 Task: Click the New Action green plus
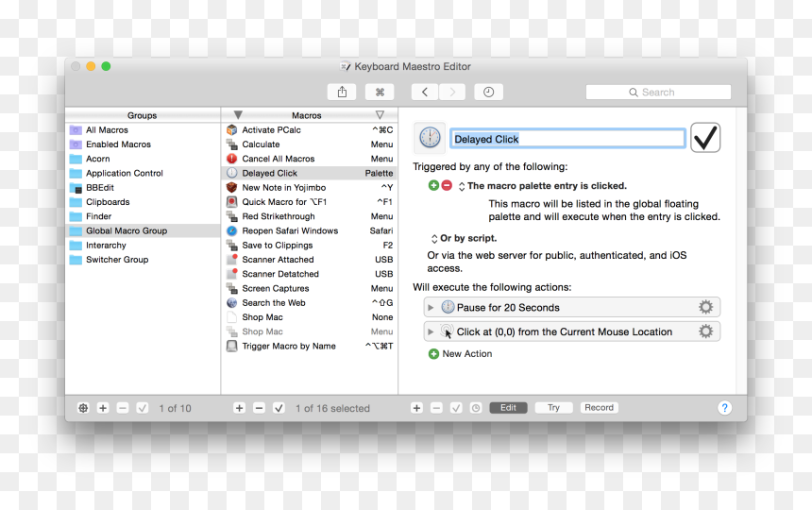pyautogui.click(x=433, y=354)
